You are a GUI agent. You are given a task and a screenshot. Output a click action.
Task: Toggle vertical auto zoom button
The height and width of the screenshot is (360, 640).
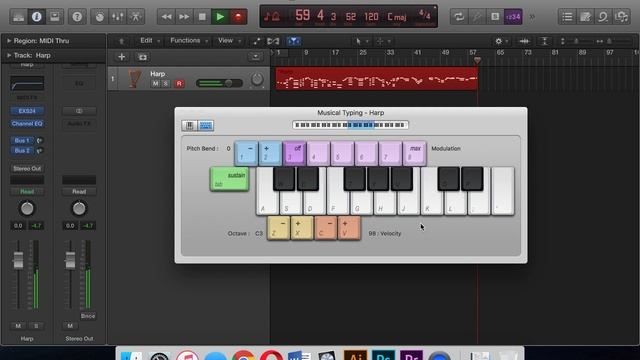pyautogui.click(x=544, y=41)
